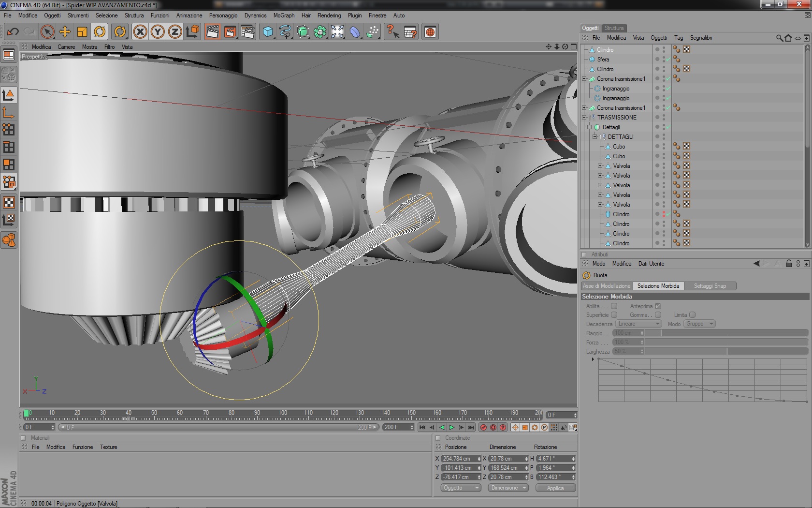
Task: Switch to the Settaggi Snap tab
Action: pyautogui.click(x=710, y=286)
